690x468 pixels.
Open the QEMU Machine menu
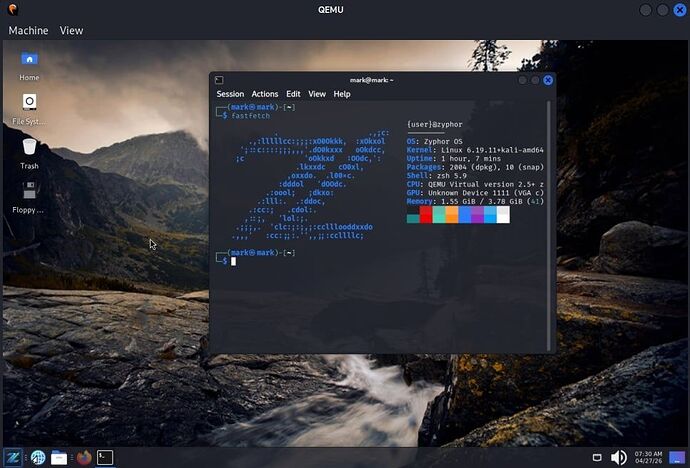pos(29,30)
